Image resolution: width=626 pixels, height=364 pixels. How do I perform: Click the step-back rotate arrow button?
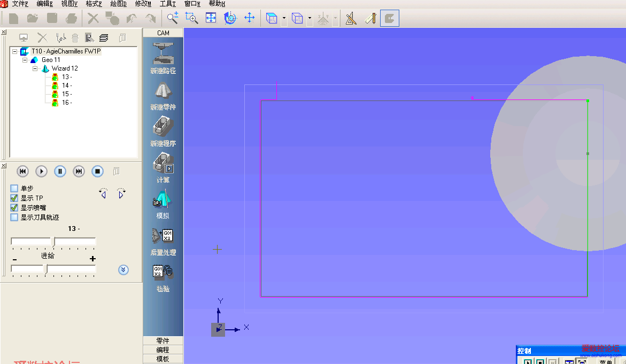(x=103, y=193)
